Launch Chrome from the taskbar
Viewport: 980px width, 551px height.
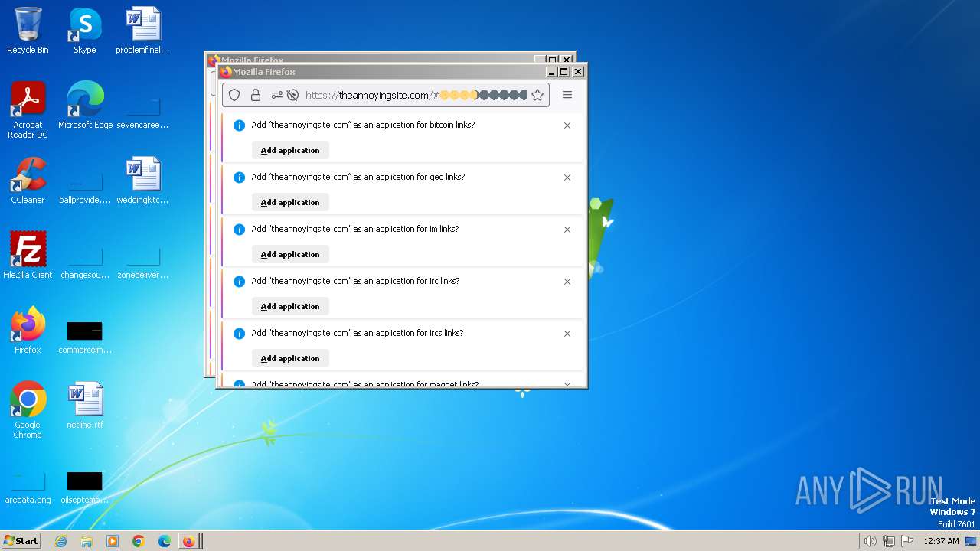click(x=138, y=541)
